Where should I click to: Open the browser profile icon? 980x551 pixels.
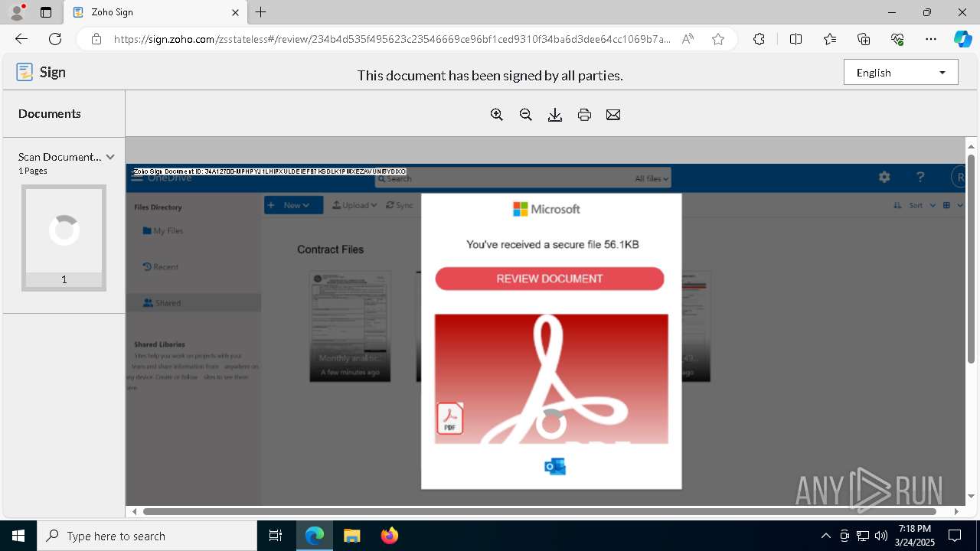[x=17, y=12]
